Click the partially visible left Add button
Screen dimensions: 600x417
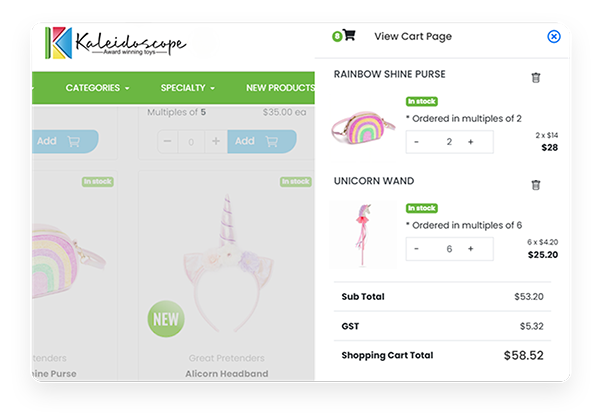pyautogui.click(x=65, y=142)
